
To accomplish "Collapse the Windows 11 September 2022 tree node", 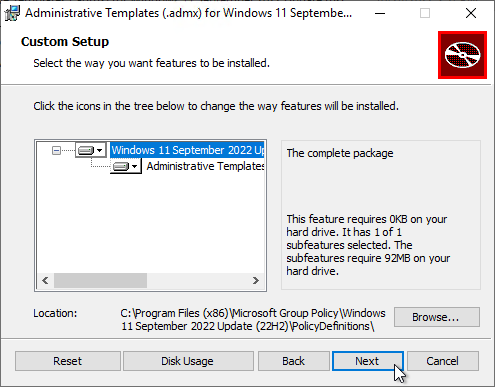I will (56, 151).
